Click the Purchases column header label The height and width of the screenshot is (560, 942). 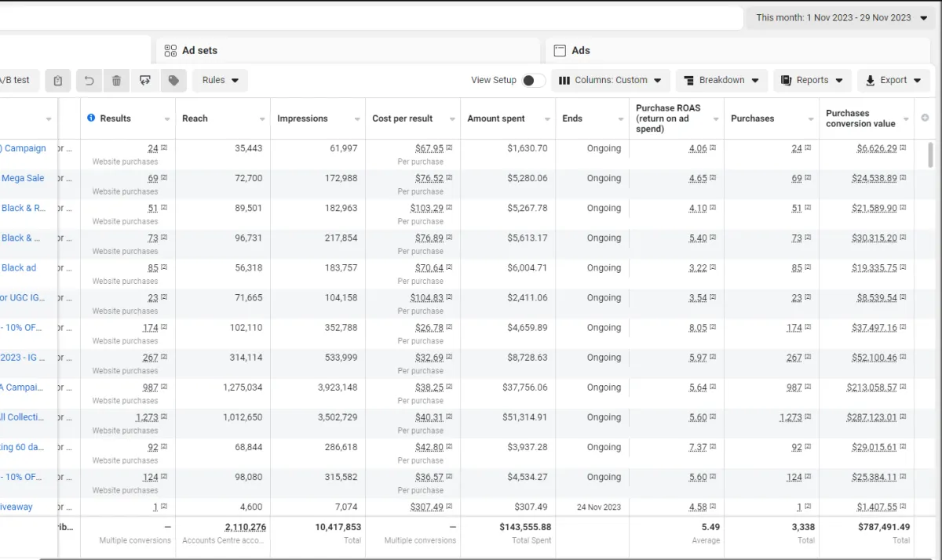pos(752,118)
